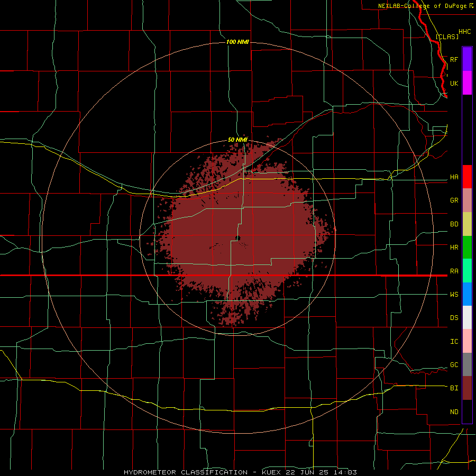Click the RA legend label text
Screen dimensions: 476x476
[x=454, y=271]
